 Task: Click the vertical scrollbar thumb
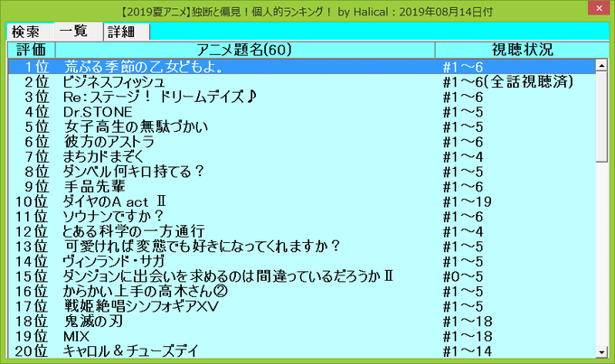pyautogui.click(x=601, y=117)
